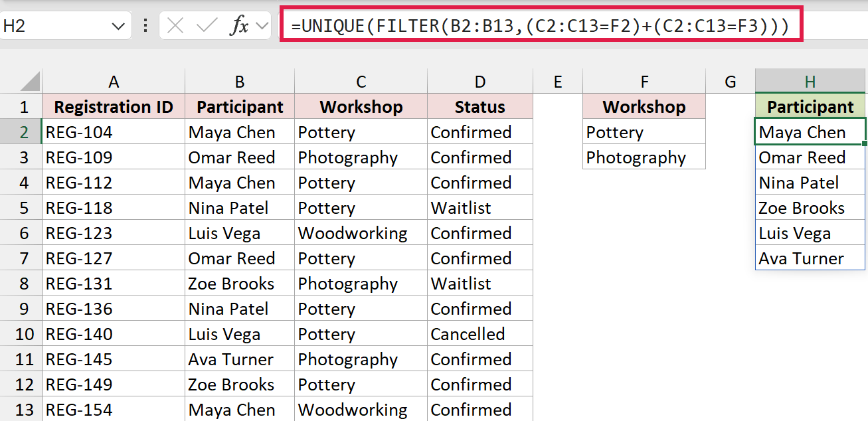868x421 pixels.
Task: Click Pottery in cell F2
Action: [644, 132]
